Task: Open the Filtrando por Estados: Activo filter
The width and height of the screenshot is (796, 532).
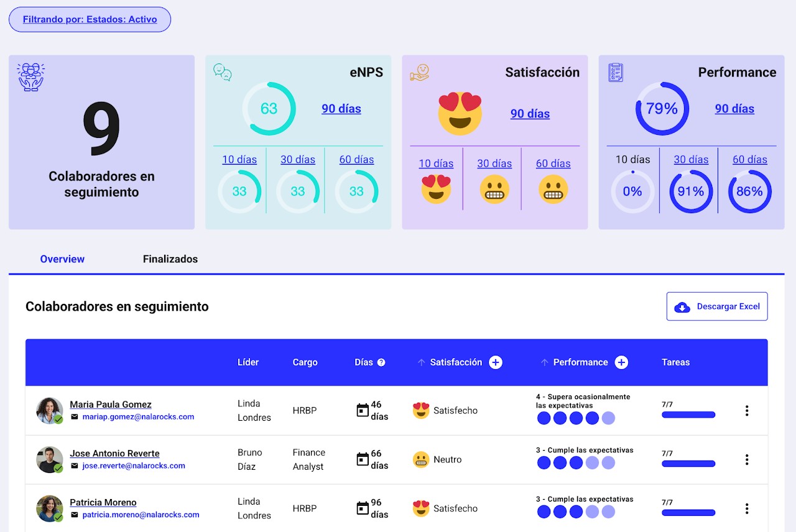Action: point(90,19)
